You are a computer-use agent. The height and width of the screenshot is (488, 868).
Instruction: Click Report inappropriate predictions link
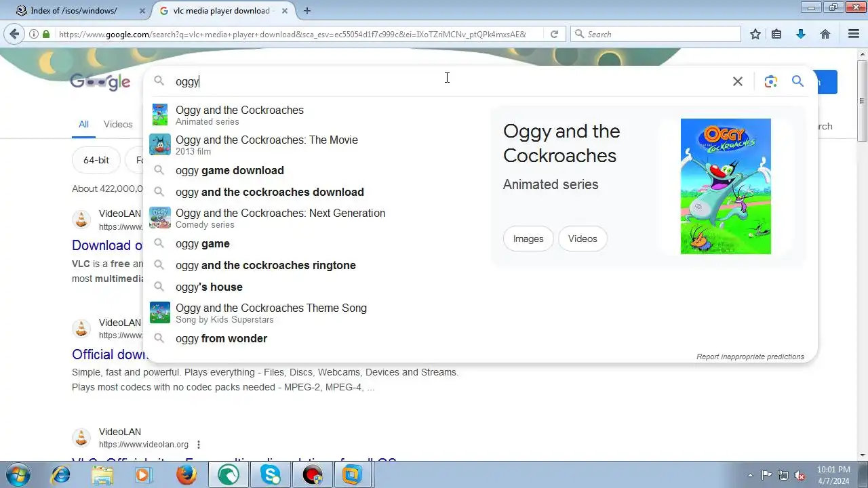pos(750,357)
